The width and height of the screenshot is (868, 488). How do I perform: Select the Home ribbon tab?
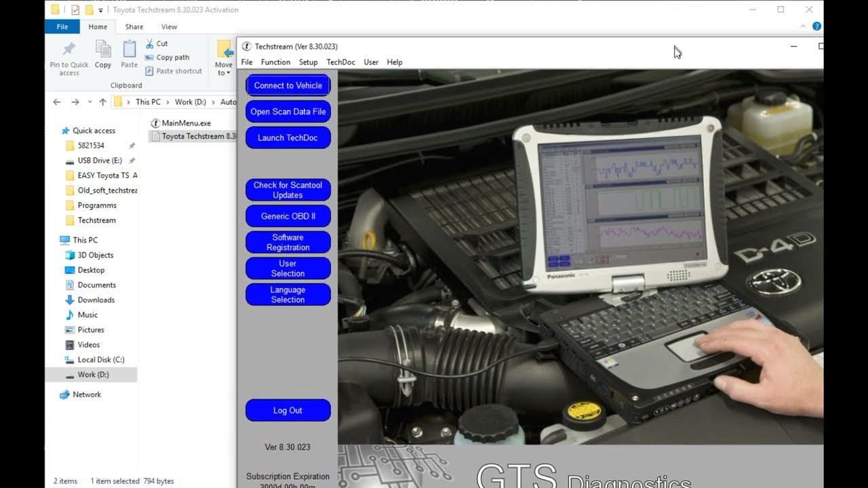[98, 27]
